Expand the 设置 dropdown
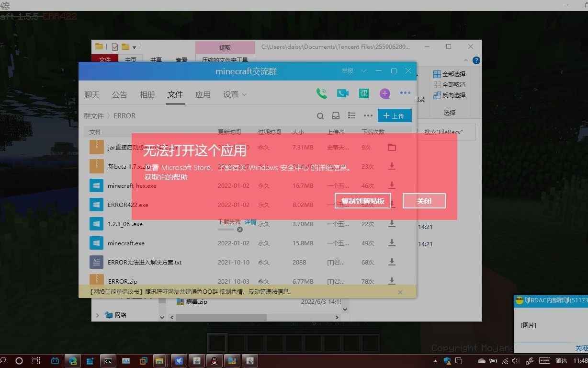588x368 pixels. (235, 94)
